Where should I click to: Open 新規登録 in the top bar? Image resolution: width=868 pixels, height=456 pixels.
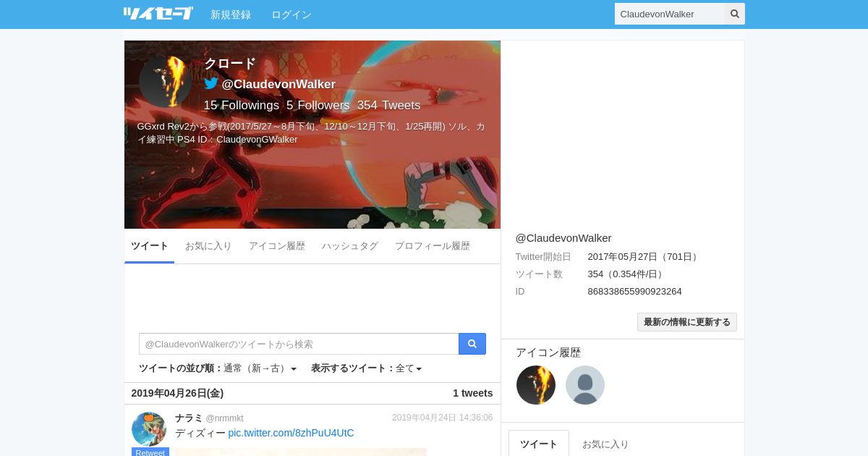coord(231,14)
